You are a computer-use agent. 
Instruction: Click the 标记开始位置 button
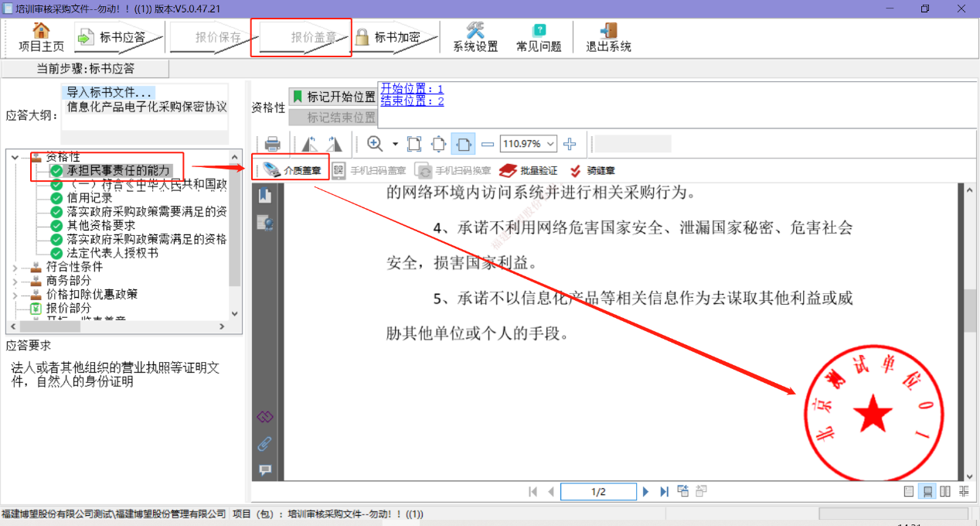[333, 97]
